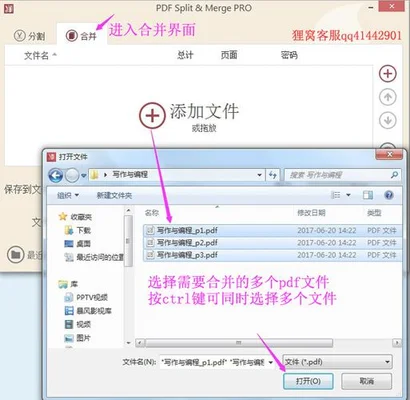Image resolution: width=410 pixels, height=400 pixels.
Task: Click the 类型 column header
Action: pos(374,213)
